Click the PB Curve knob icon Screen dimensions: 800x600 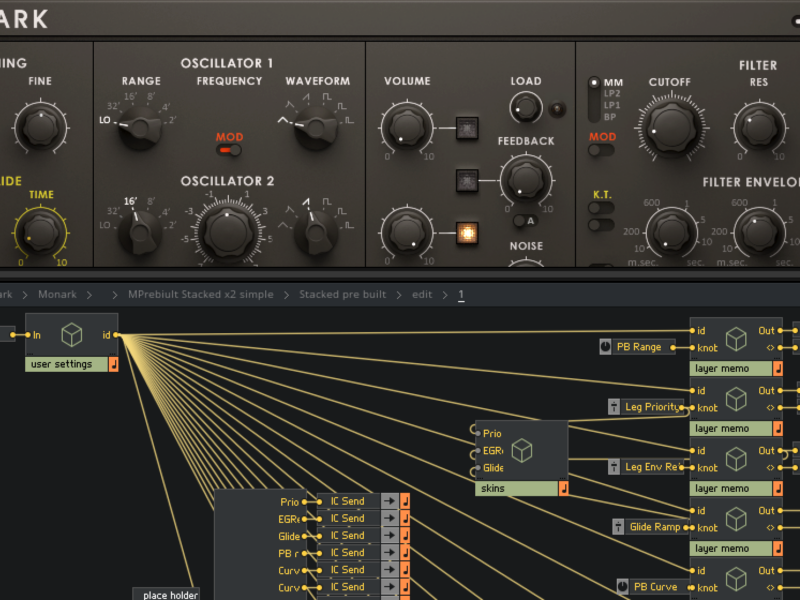623,587
